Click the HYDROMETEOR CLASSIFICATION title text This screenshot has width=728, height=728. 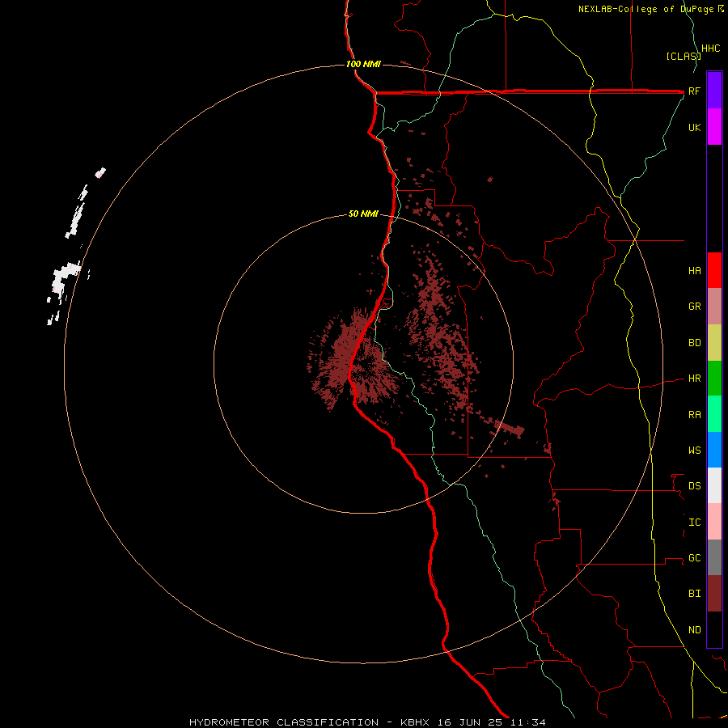coord(284,722)
